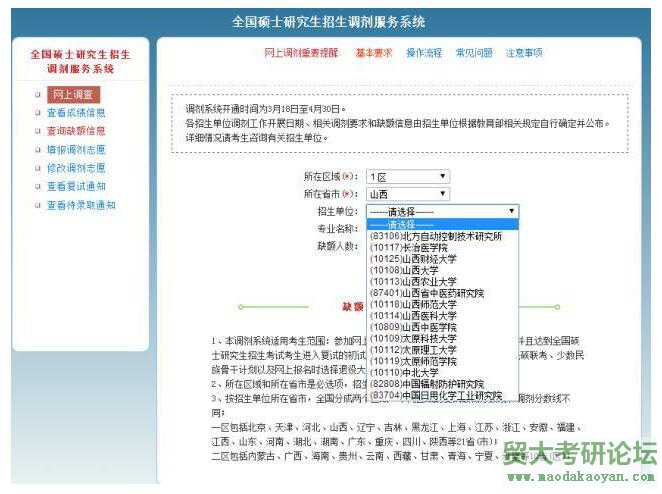The image size is (662, 494).
Task: Switch to the 基本要求 tab
Action: 374,53
